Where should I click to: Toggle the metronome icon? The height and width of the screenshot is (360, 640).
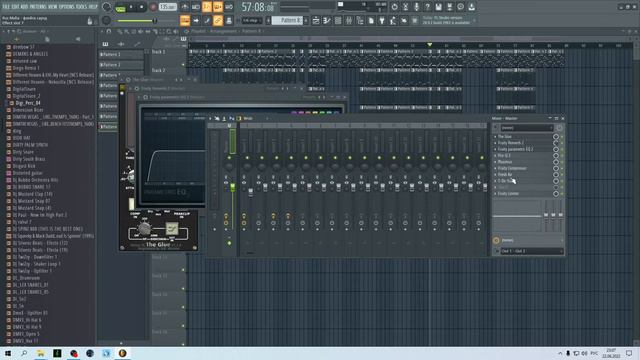185,7
